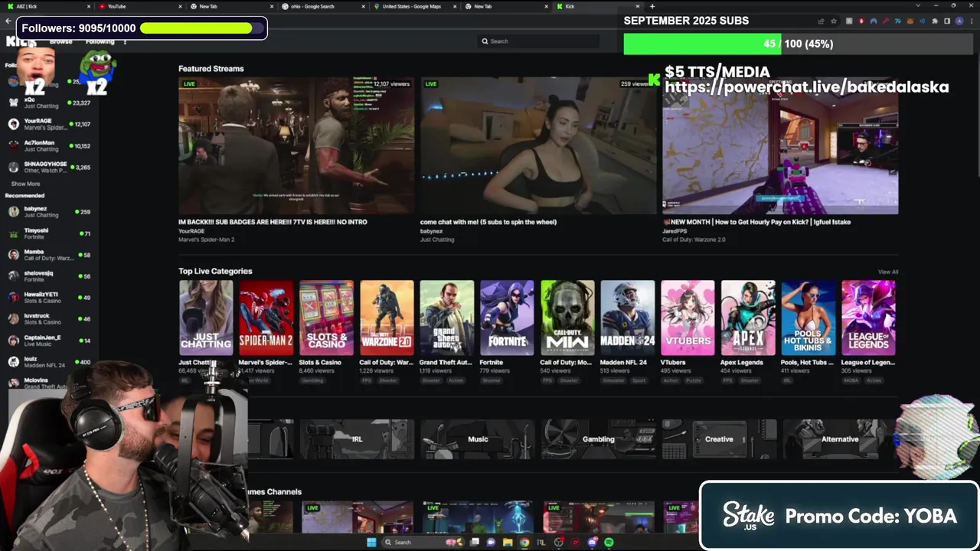This screenshot has width=980, height=551.
Task: Open the League of Legends category card
Action: click(x=868, y=318)
